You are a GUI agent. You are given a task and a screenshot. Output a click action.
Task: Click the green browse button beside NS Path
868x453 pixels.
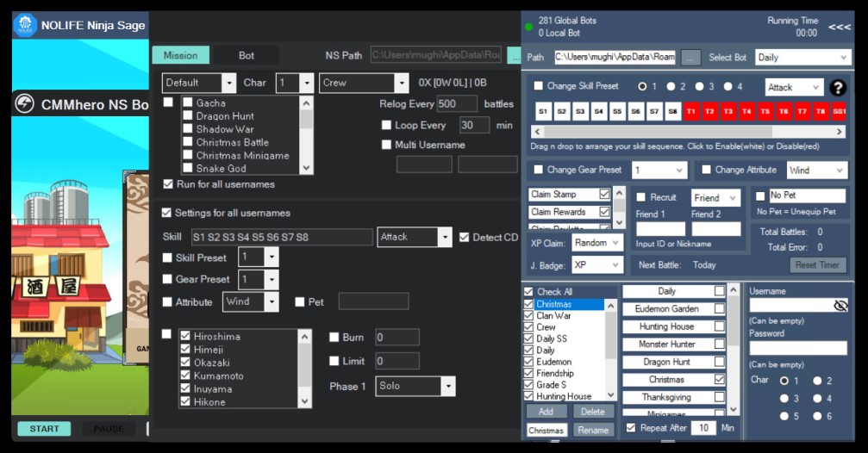[x=515, y=55]
